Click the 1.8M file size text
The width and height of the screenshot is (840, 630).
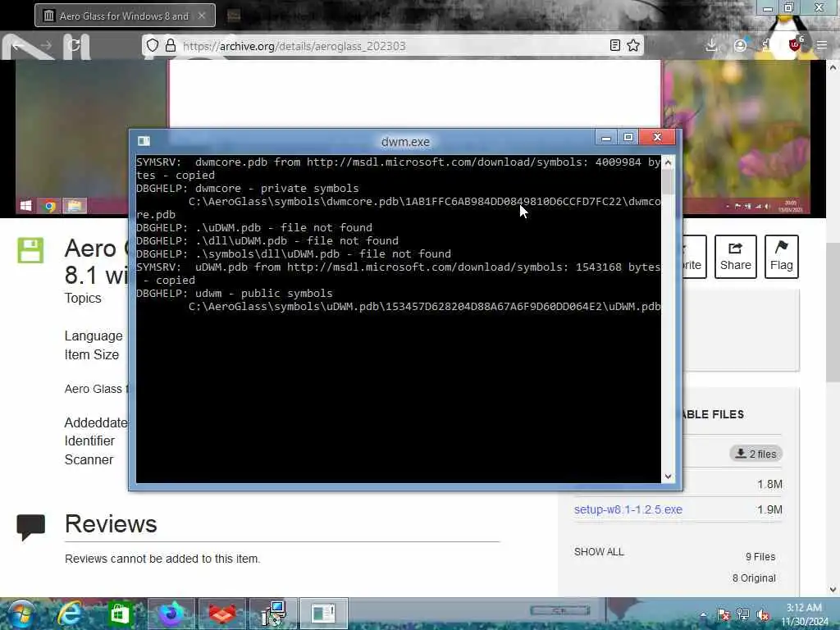coord(769,484)
